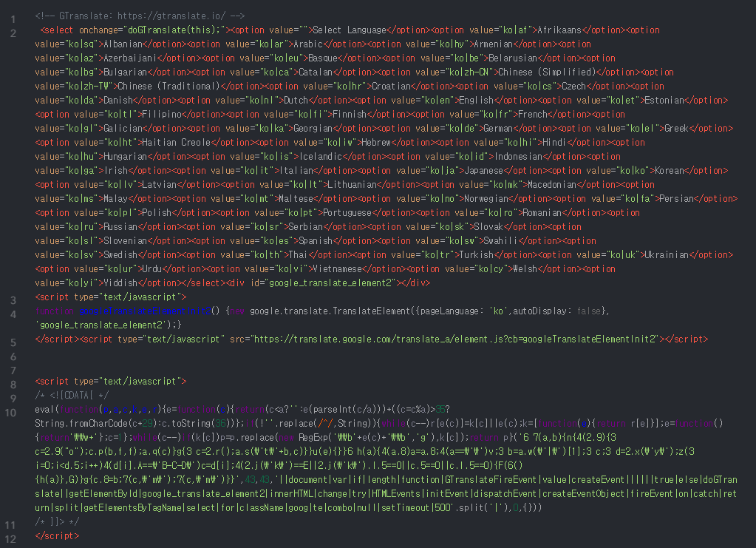This screenshot has width=756, height=548.
Task: Click the doGTranslate(this); onchange value
Action: point(174,30)
